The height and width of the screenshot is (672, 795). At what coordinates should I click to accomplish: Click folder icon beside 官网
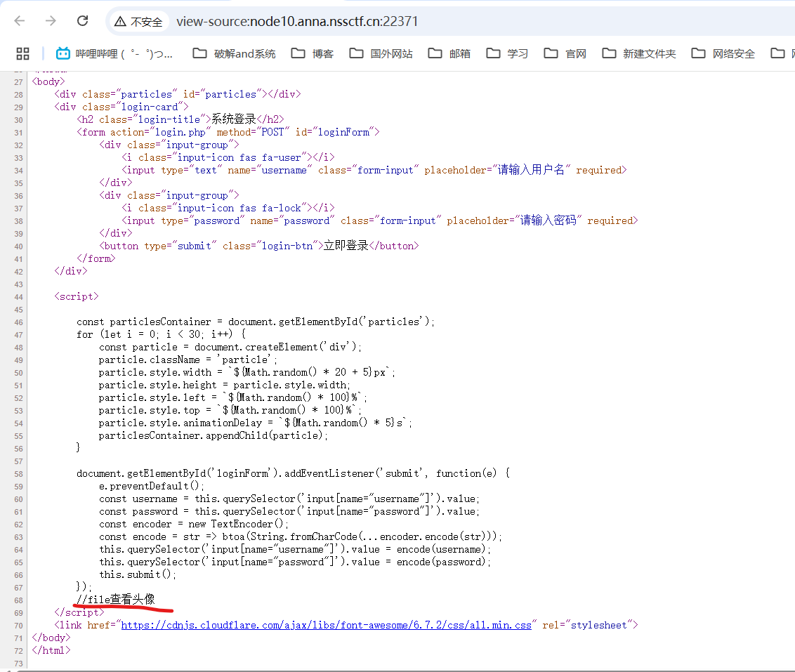click(551, 53)
